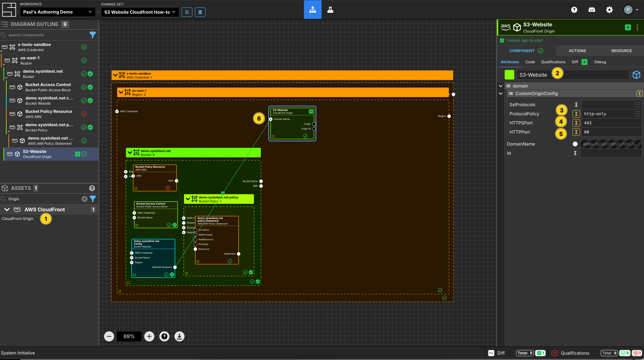The image size is (644, 360).
Task: Toggle the Id field value source icon
Action: tap(575, 153)
